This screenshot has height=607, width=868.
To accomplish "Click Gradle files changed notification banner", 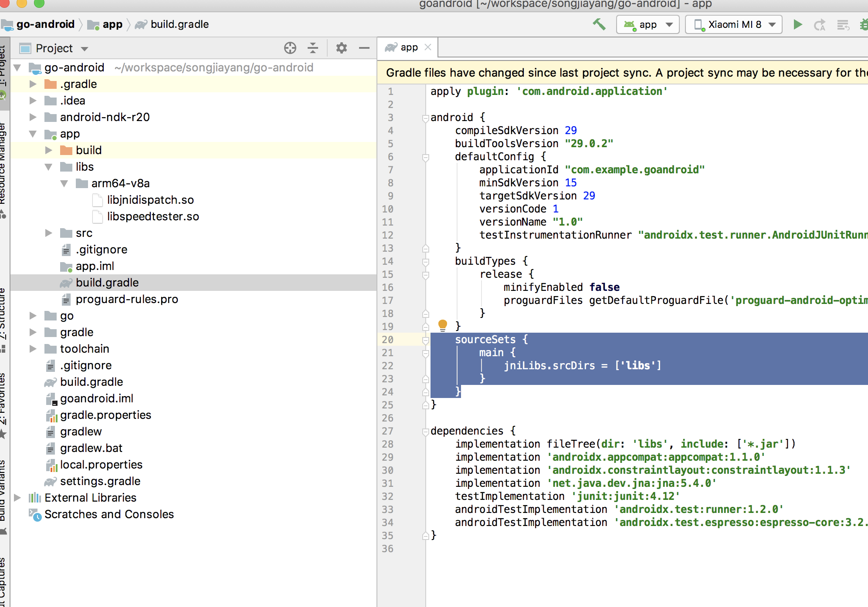I will pyautogui.click(x=622, y=73).
